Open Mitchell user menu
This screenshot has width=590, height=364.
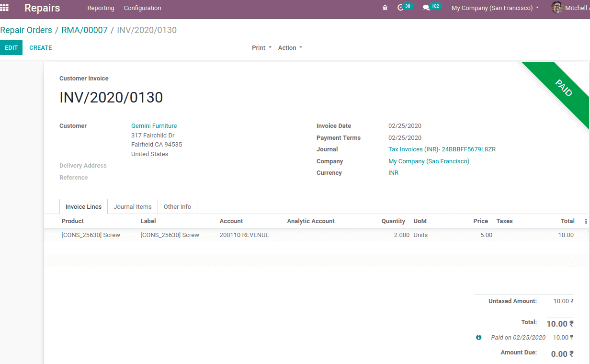(x=570, y=8)
